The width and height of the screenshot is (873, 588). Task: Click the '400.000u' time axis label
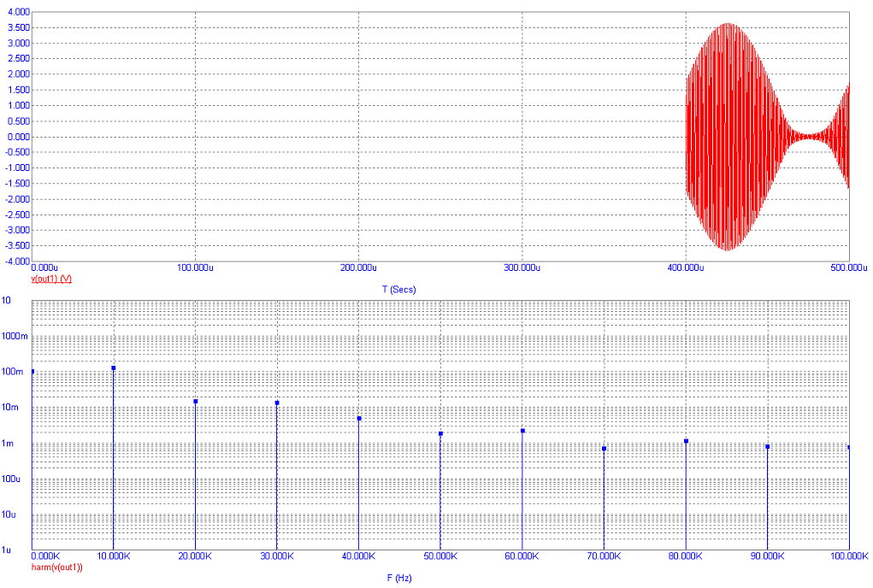[x=686, y=268]
